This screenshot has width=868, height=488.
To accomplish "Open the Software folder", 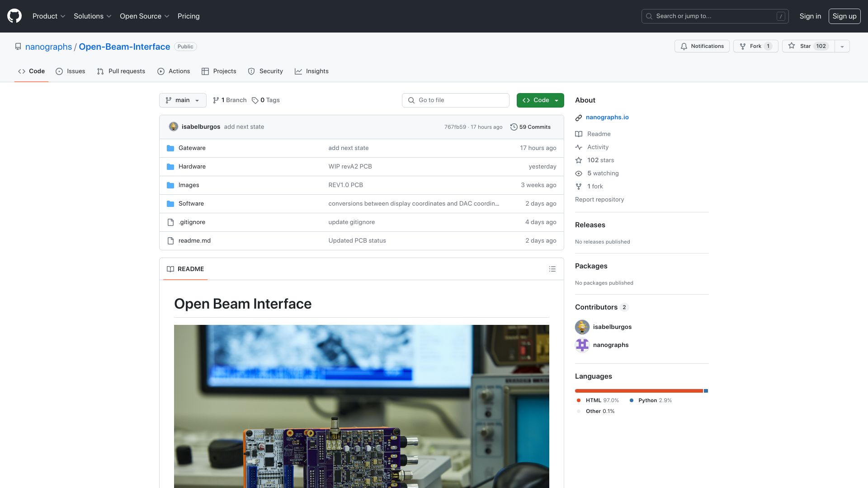I will point(191,204).
